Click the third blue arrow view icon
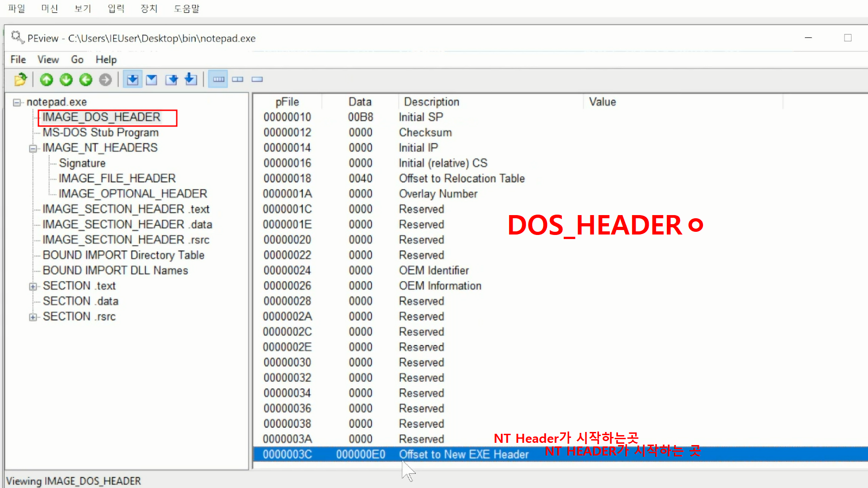The image size is (868, 488). pyautogui.click(x=171, y=80)
